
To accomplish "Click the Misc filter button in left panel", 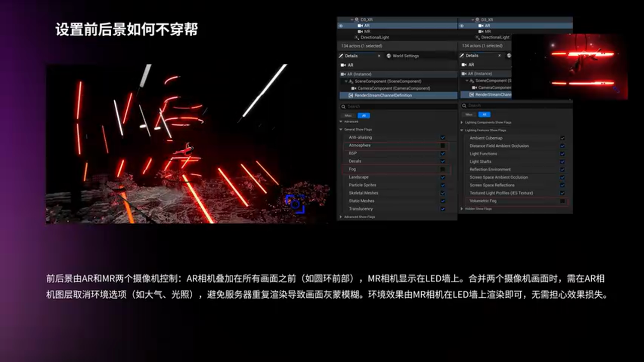I will tap(348, 115).
